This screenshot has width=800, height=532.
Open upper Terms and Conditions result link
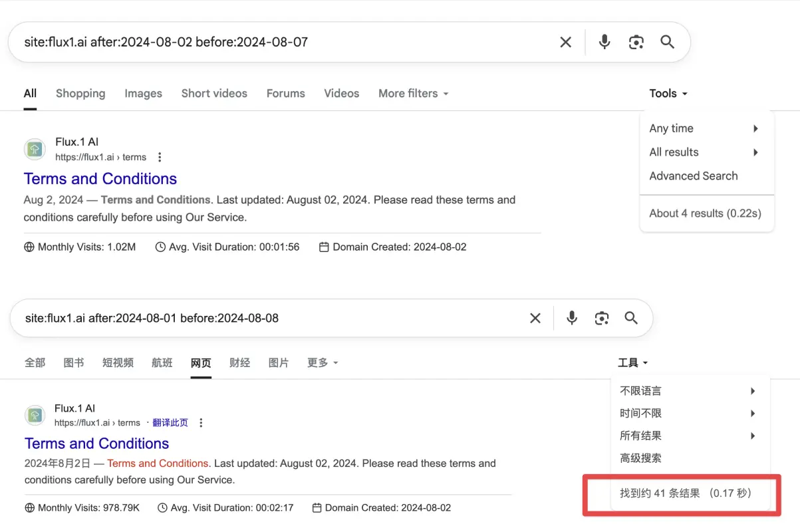pyautogui.click(x=100, y=179)
